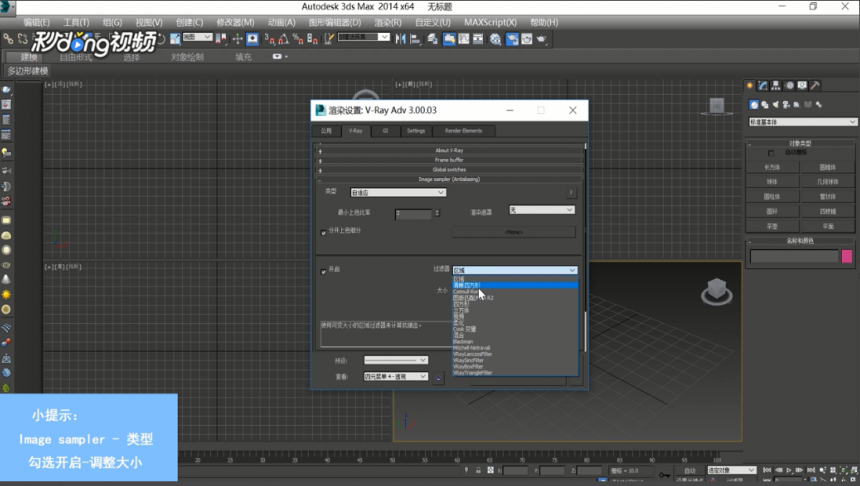This screenshot has width=860, height=486.
Task: Click the Select and Link chain icon
Action: (8, 38)
